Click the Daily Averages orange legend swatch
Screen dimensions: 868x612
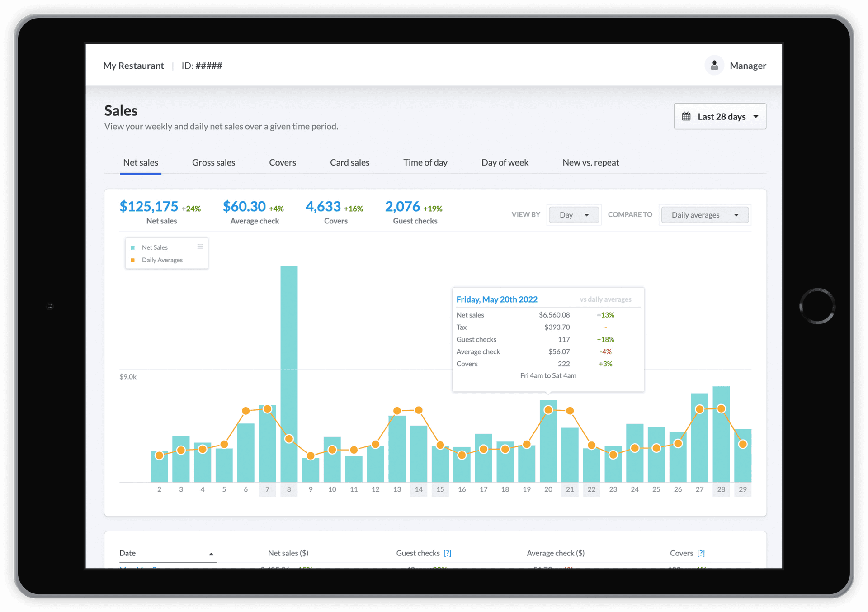click(x=132, y=260)
